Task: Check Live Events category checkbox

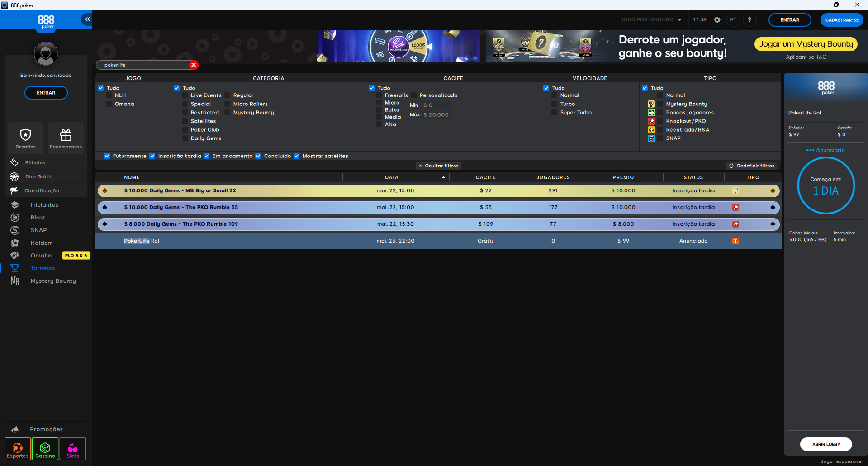Action: pyautogui.click(x=185, y=95)
